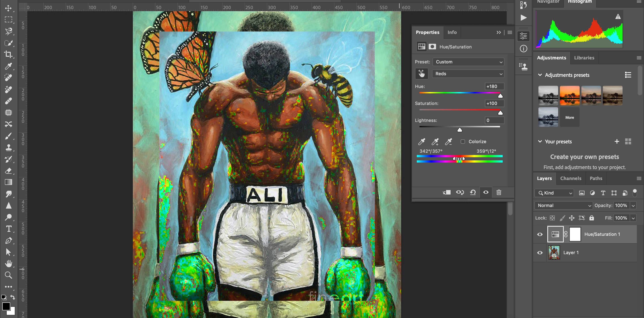Enable the Colorize checkbox
Image resolution: width=644 pixels, height=318 pixels.
pos(463,142)
